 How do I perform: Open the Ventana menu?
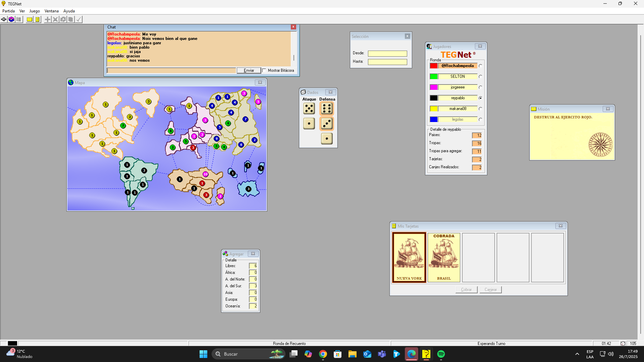click(52, 11)
